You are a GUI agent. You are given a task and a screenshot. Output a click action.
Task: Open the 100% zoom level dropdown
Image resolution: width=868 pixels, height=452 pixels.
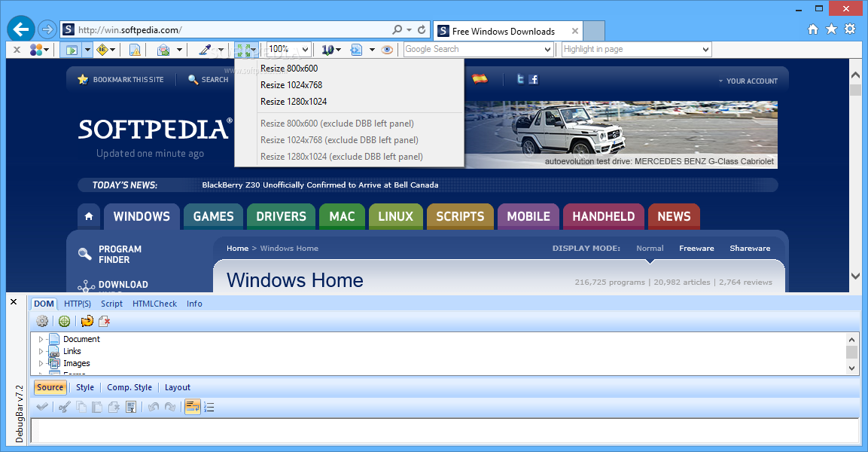[305, 49]
